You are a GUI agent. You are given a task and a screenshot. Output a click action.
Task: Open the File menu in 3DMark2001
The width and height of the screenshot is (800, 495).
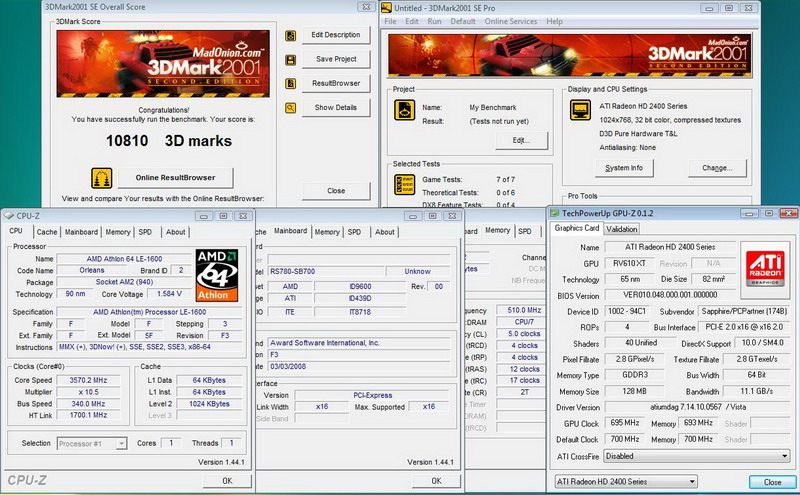[390, 21]
